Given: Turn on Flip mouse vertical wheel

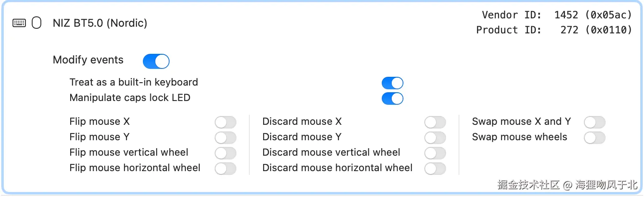Looking at the screenshot, I should (226, 153).
